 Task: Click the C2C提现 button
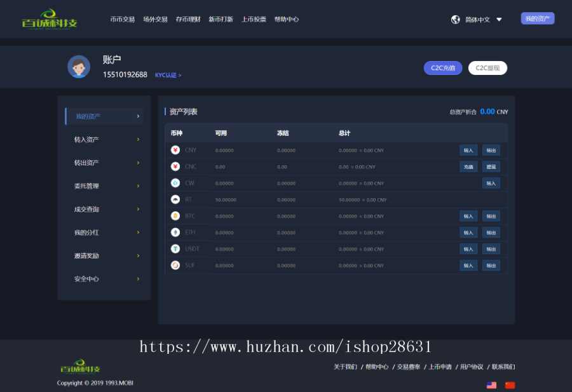coord(487,68)
